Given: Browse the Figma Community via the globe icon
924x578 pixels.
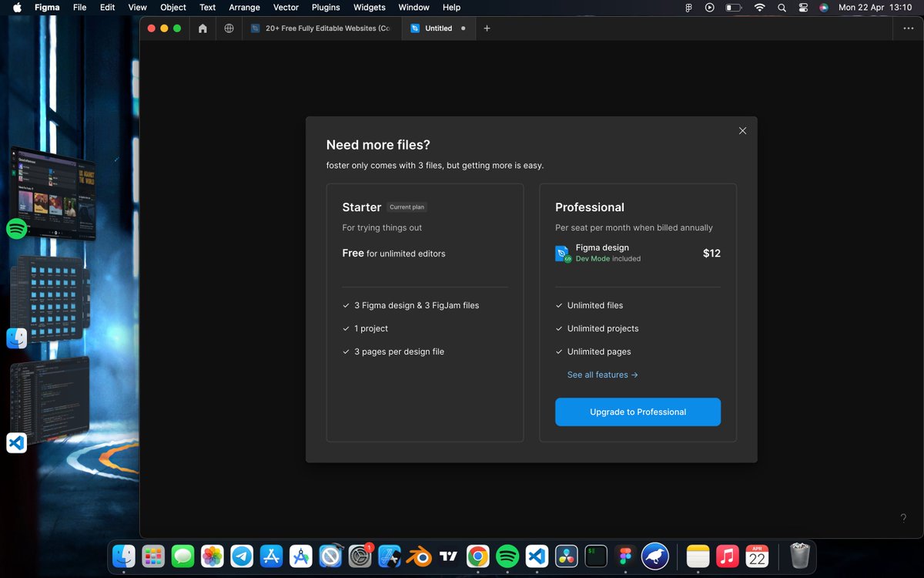Looking at the screenshot, I should (229, 28).
